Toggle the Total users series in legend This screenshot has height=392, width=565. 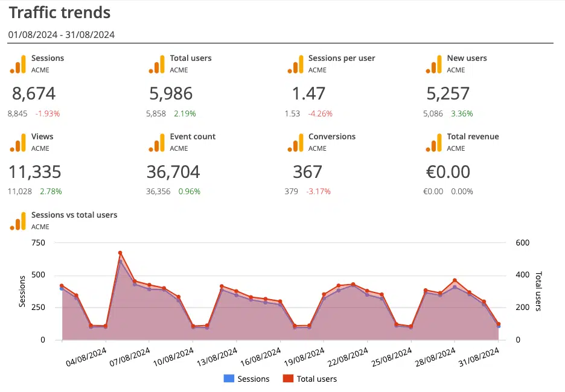tap(316, 379)
